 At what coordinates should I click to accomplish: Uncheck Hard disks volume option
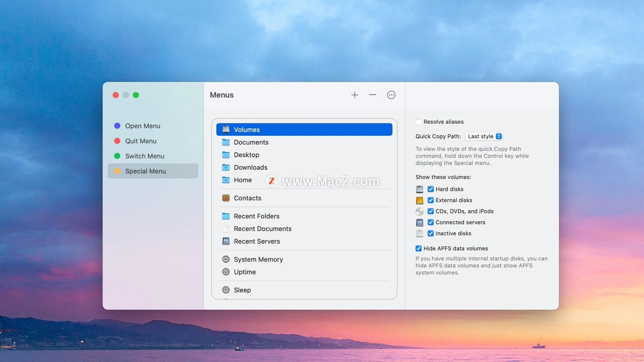click(431, 189)
